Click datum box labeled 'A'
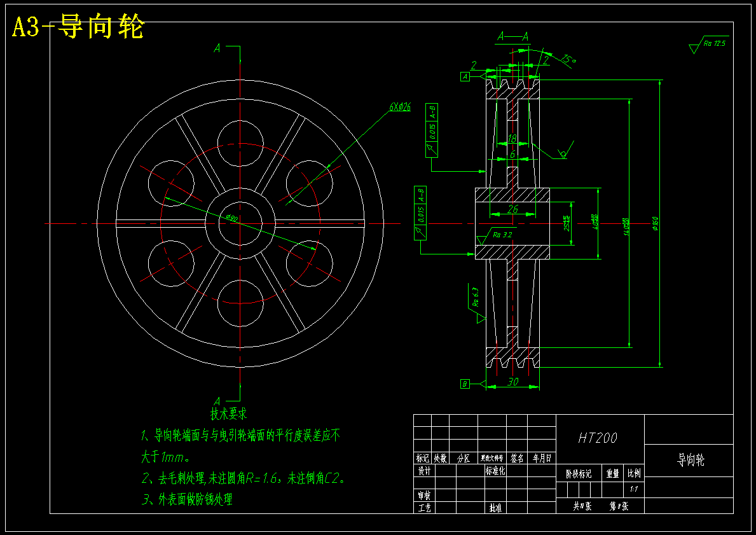Viewport: 756px width, 535px height. [465, 76]
